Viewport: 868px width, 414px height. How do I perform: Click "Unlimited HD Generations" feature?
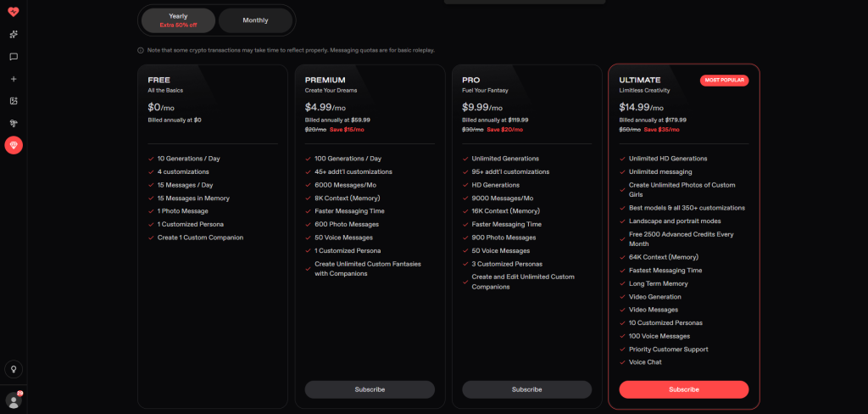668,159
